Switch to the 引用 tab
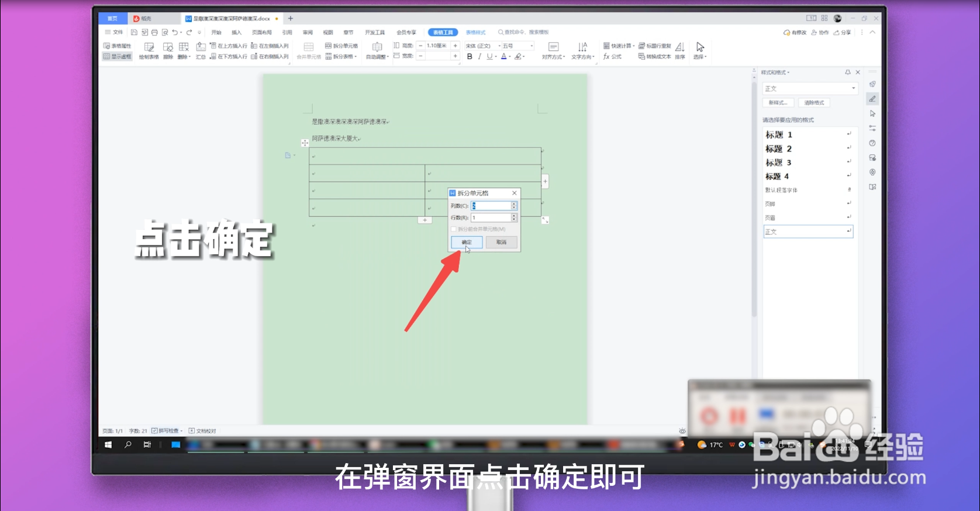 [287, 33]
